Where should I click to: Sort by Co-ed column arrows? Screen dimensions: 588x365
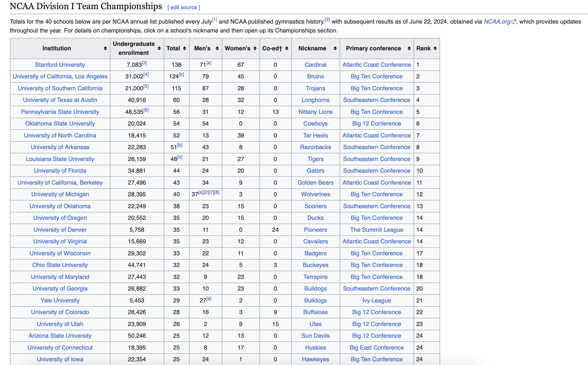click(x=287, y=48)
